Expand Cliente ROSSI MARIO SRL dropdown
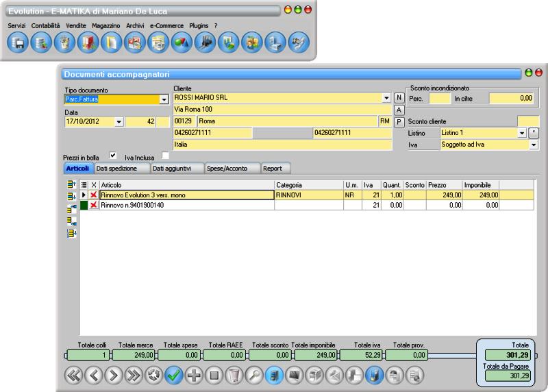 tap(386, 98)
